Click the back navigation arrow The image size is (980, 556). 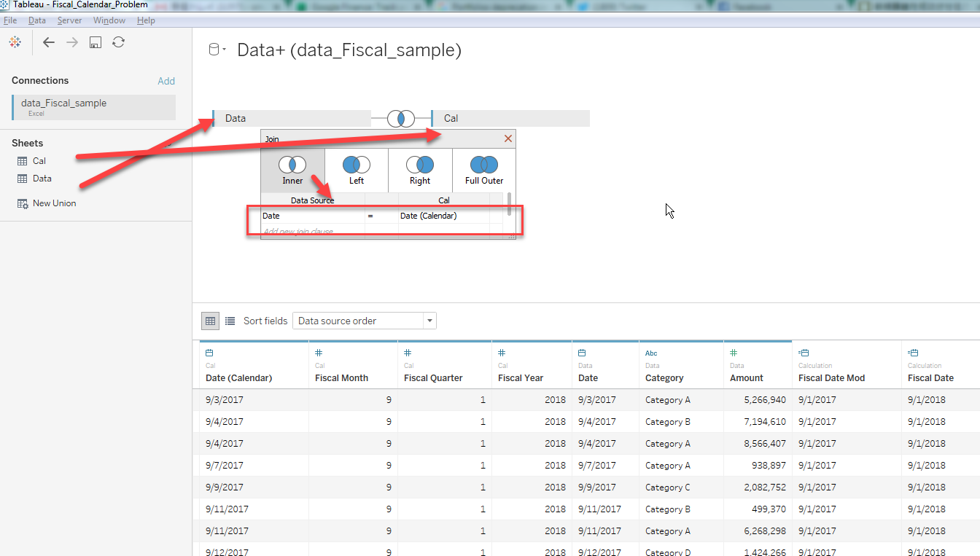[x=48, y=42]
